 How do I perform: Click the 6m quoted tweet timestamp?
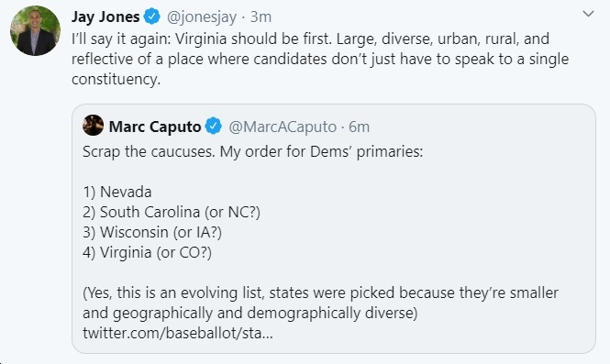coord(359,127)
